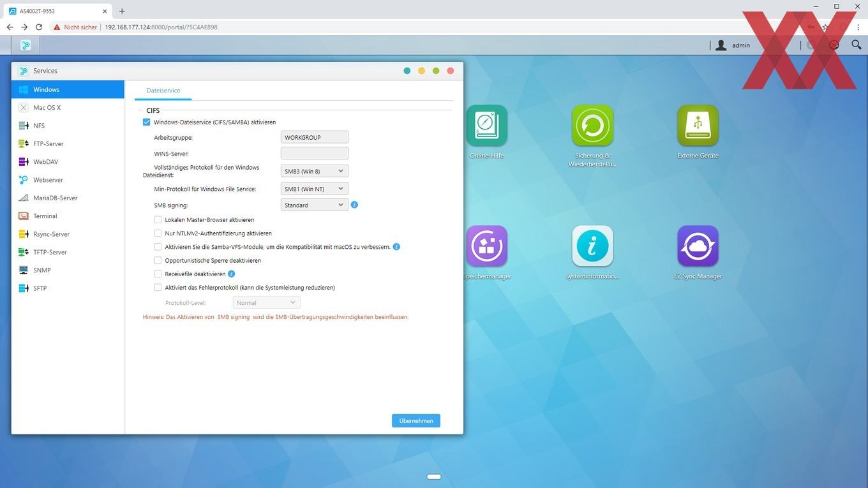The width and height of the screenshot is (868, 488).
Task: Check the Samba-VFS-Module macOS compatibility option
Action: (158, 246)
